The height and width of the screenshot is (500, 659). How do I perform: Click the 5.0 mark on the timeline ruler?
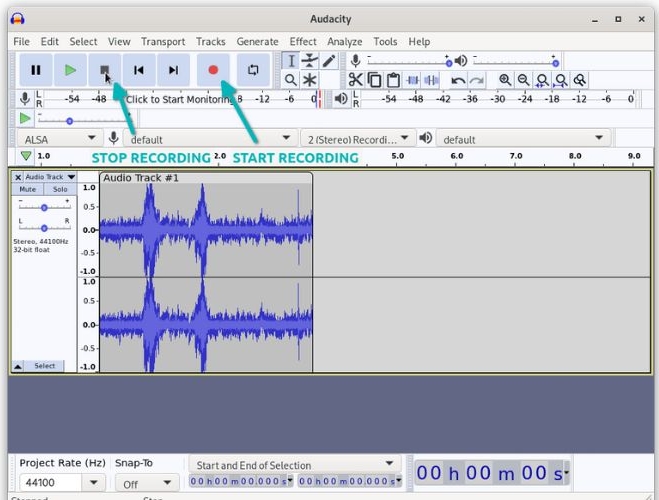point(397,157)
